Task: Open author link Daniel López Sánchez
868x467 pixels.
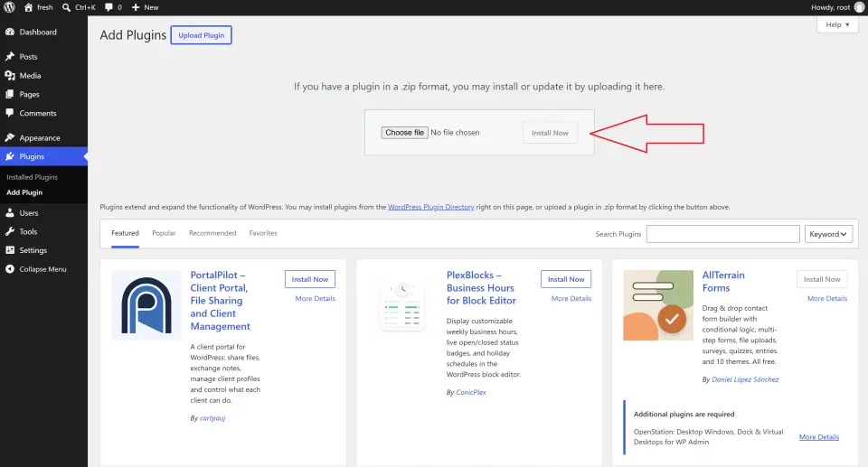Action: pos(745,379)
